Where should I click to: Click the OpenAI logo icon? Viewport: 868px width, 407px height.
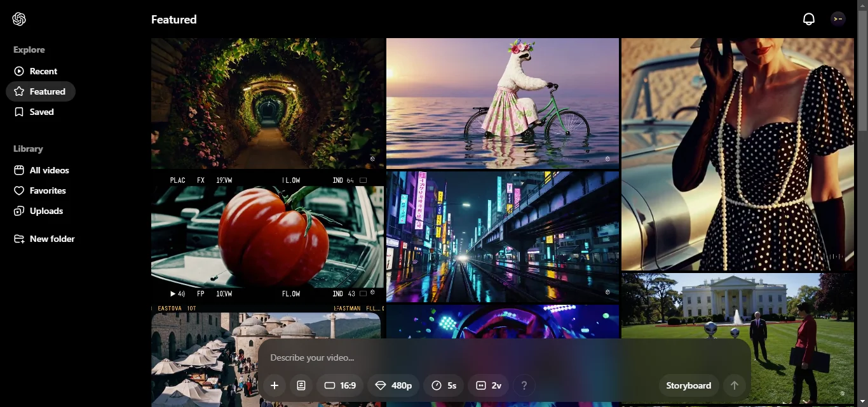coord(19,19)
